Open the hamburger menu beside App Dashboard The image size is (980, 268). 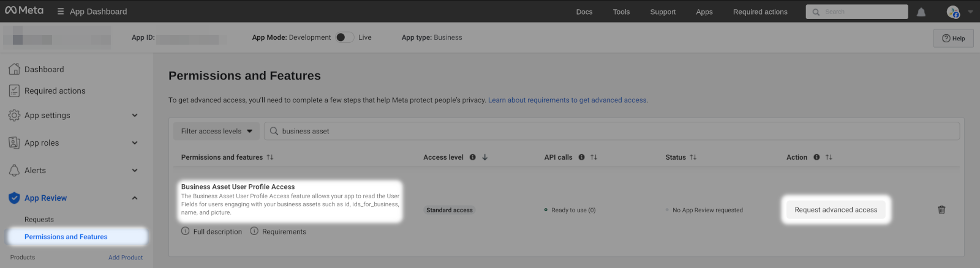pyautogui.click(x=61, y=12)
